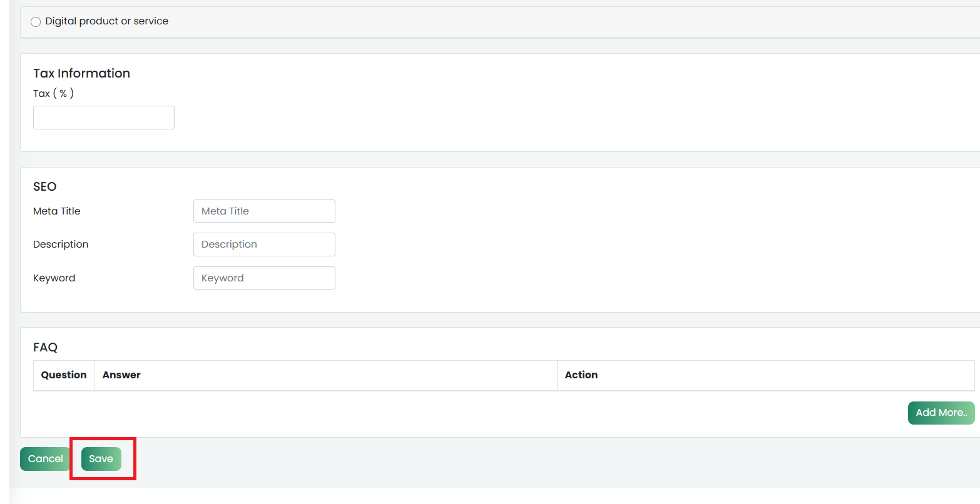This screenshot has width=980, height=504.
Task: Click the Description label in SEO section
Action: coord(61,244)
